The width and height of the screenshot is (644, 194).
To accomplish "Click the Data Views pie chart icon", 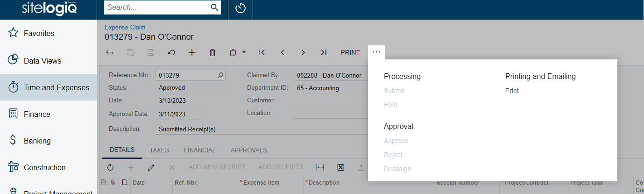I will click(x=14, y=60).
